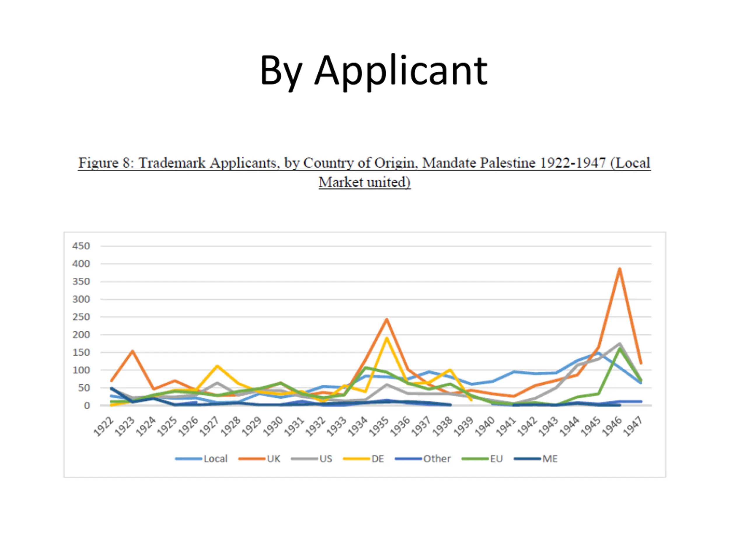The image size is (747, 560).
Task: Click the yellow DE peak at 1927
Action: (x=217, y=366)
